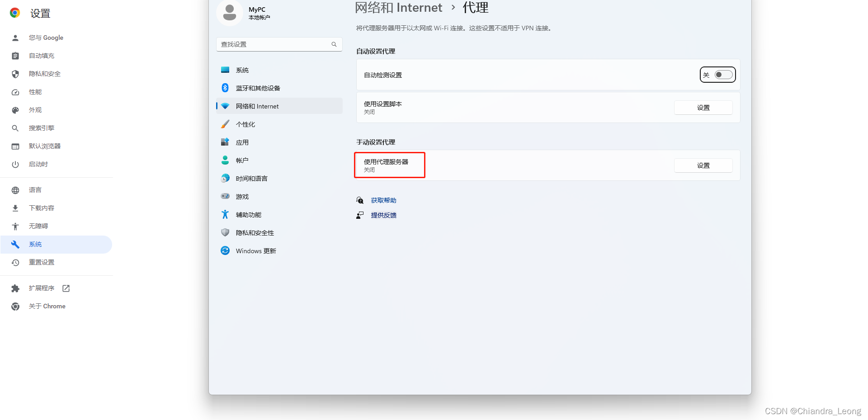Open the 获取帮助 link

click(x=383, y=200)
